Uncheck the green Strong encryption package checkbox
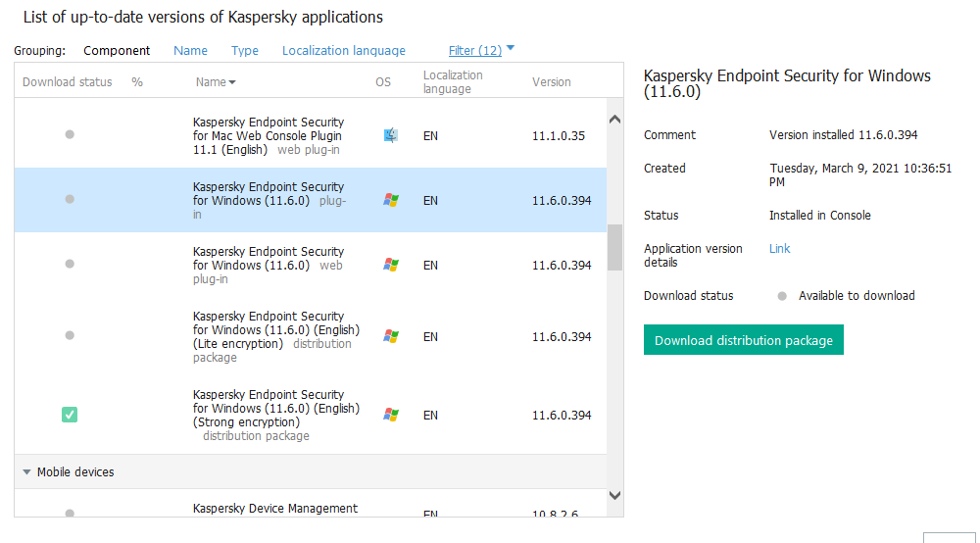 click(x=70, y=415)
